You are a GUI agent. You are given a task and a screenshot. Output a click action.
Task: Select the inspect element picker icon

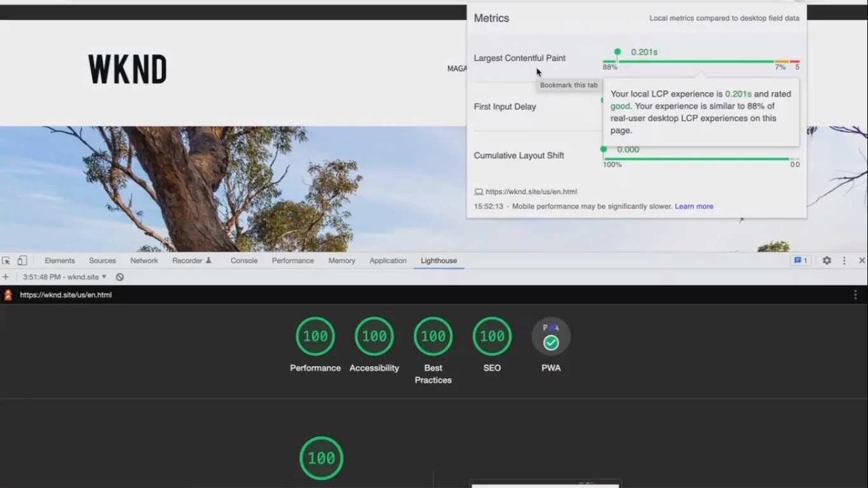pos(6,261)
